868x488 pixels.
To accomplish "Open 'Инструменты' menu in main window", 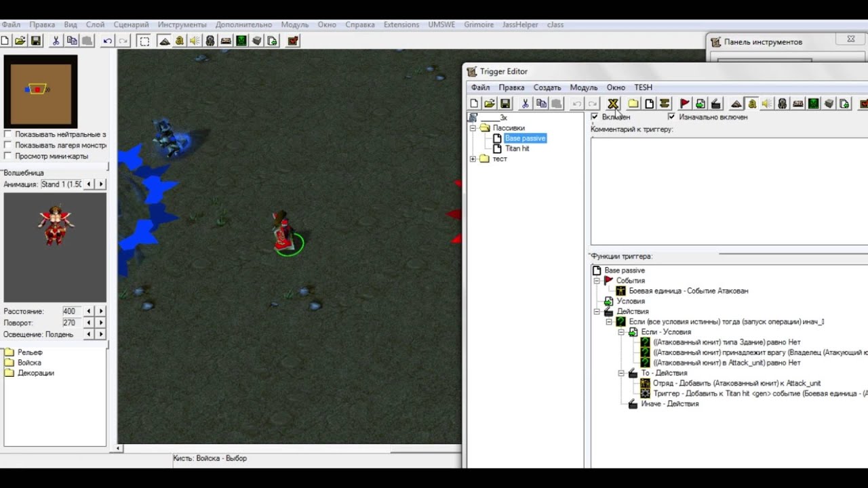I will coord(182,24).
